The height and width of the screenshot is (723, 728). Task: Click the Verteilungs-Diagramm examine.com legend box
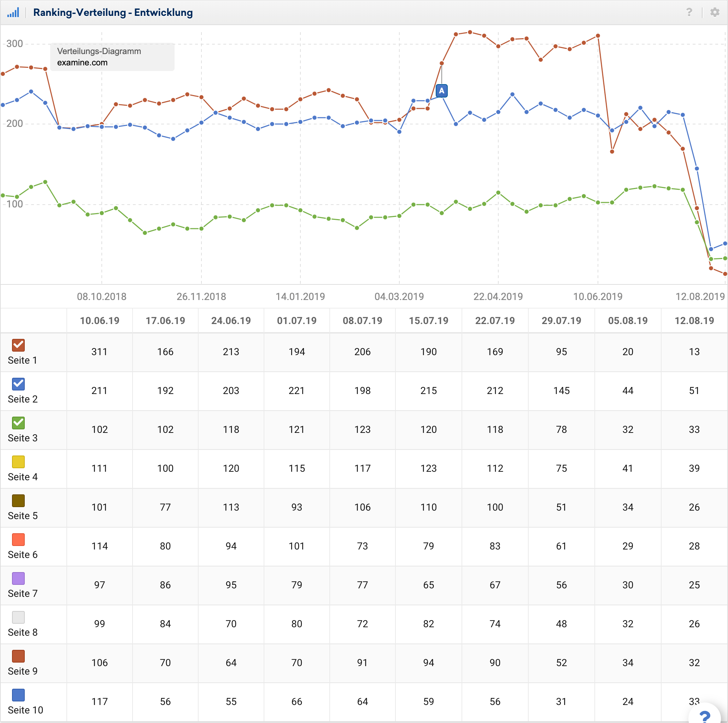pyautogui.click(x=112, y=57)
